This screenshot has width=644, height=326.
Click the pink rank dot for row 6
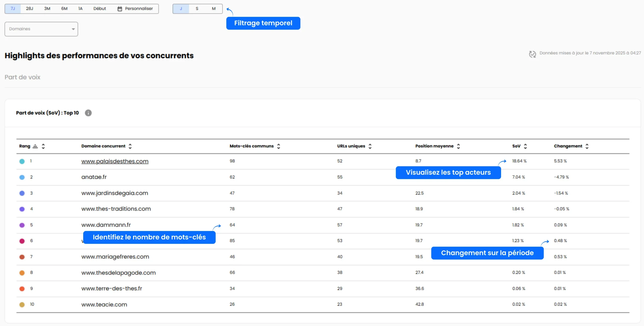click(x=22, y=241)
